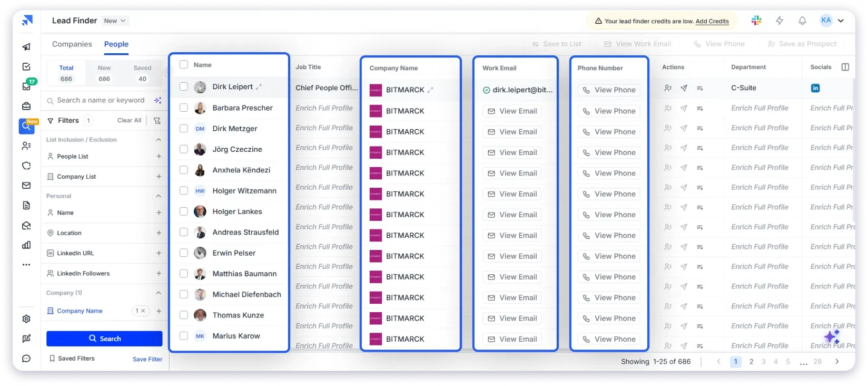Select the Lead Finder sidebar icon marked New
This screenshot has height=386, width=868.
(x=27, y=126)
